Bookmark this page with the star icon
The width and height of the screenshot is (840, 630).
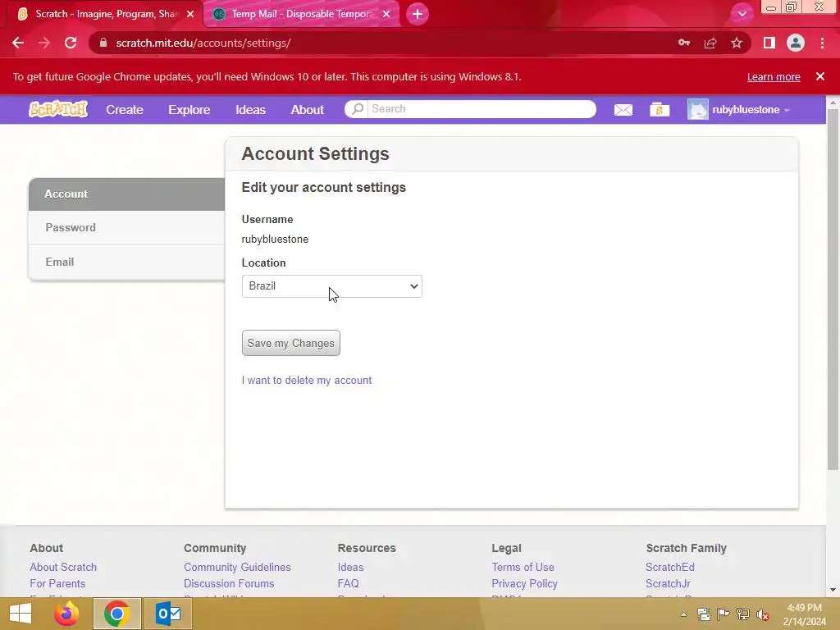click(x=737, y=43)
